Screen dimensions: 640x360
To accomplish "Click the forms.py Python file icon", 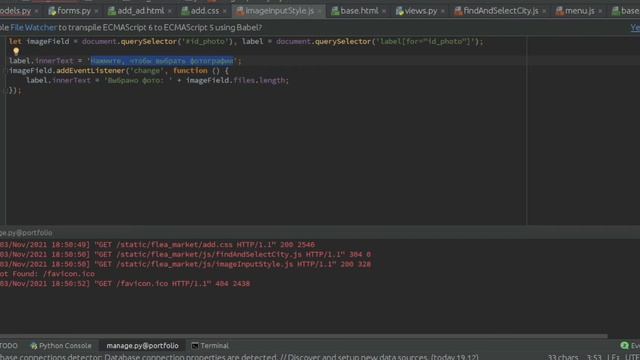I will click(x=52, y=11).
